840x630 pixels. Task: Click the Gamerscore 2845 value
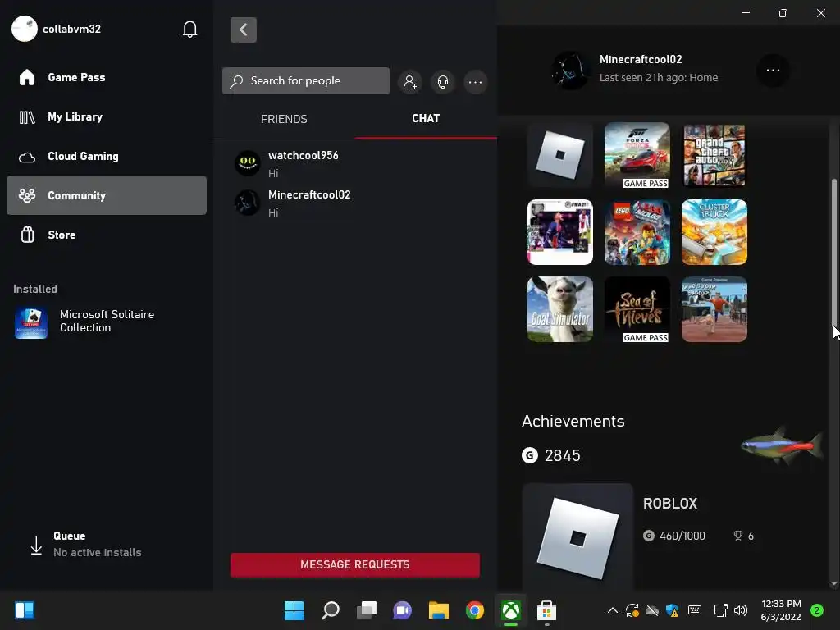562,455
